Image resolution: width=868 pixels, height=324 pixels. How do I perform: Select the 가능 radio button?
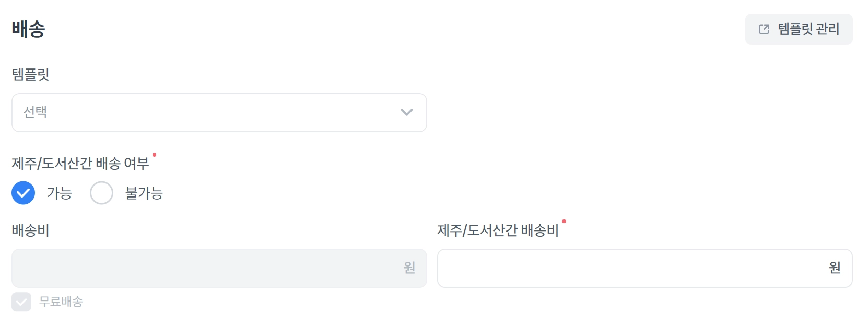tap(24, 193)
